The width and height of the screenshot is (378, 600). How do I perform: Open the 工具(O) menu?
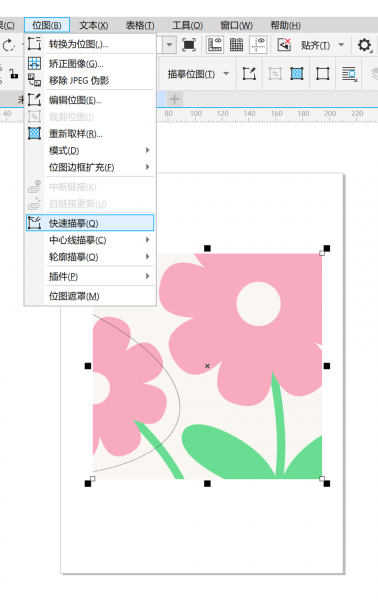click(187, 25)
